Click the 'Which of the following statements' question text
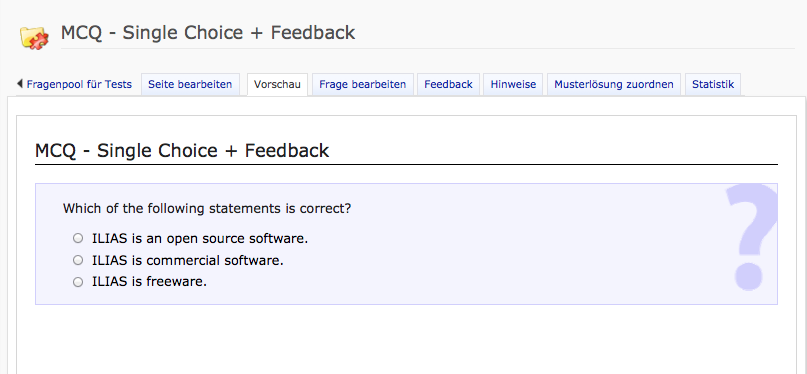This screenshot has height=374, width=807. (x=207, y=209)
